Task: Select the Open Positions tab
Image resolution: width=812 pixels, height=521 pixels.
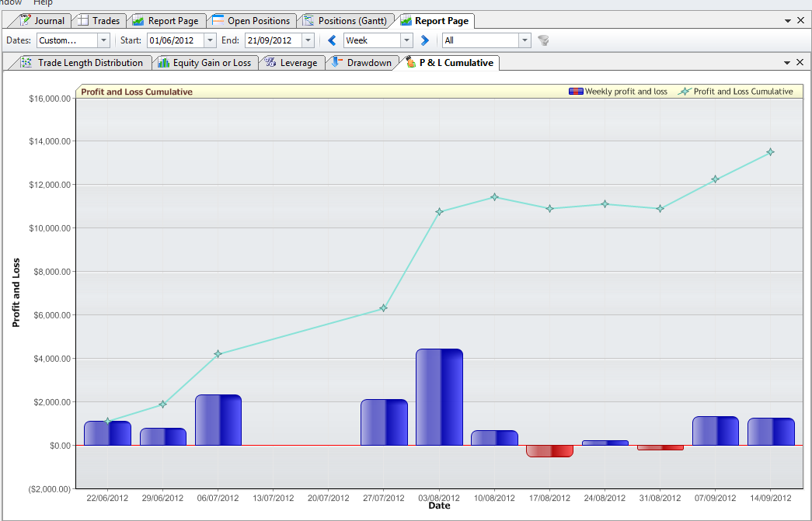Action: [251, 21]
